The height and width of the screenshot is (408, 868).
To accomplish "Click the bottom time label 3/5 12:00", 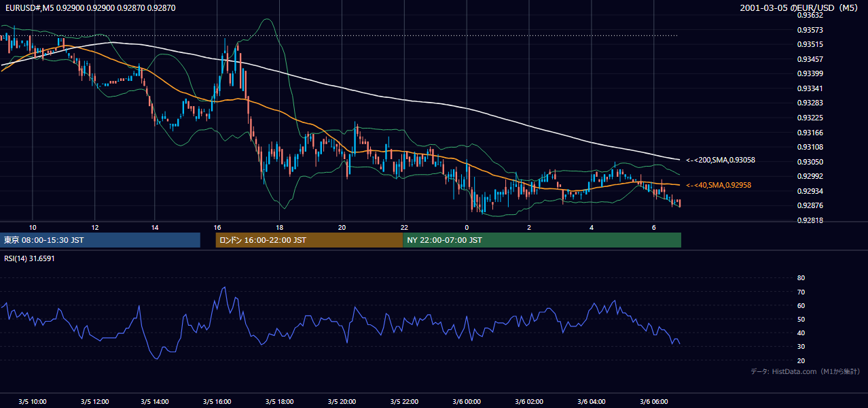I will coord(94,401).
